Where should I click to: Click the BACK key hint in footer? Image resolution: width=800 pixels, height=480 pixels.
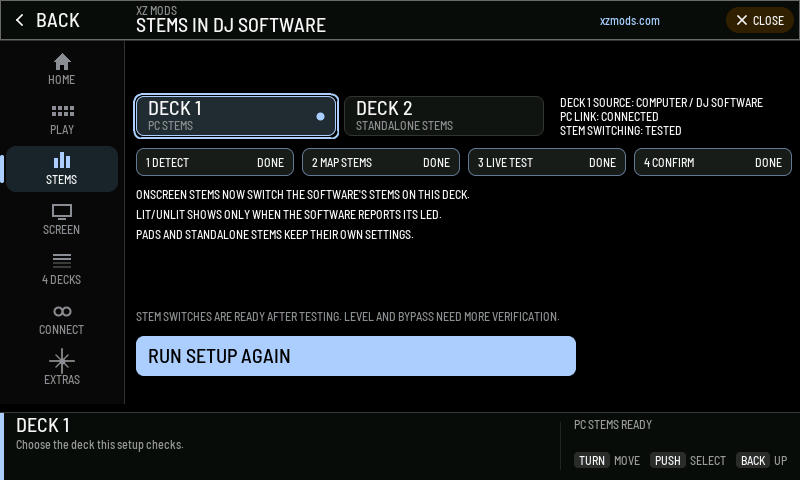753,461
